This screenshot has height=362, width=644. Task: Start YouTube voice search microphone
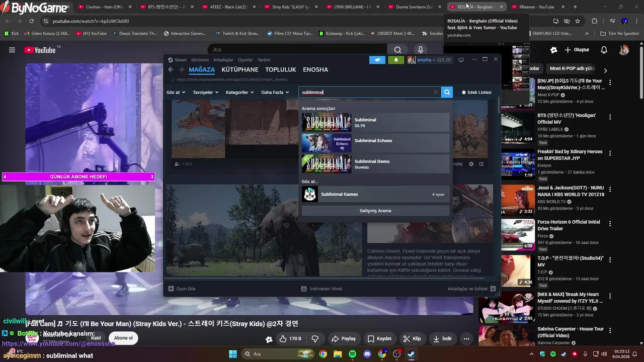[421, 50]
